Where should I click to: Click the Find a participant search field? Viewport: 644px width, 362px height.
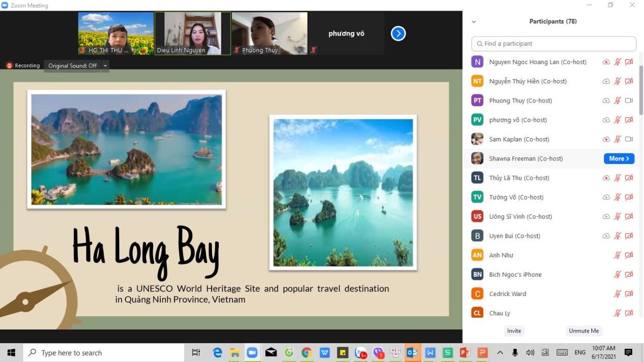click(x=553, y=44)
